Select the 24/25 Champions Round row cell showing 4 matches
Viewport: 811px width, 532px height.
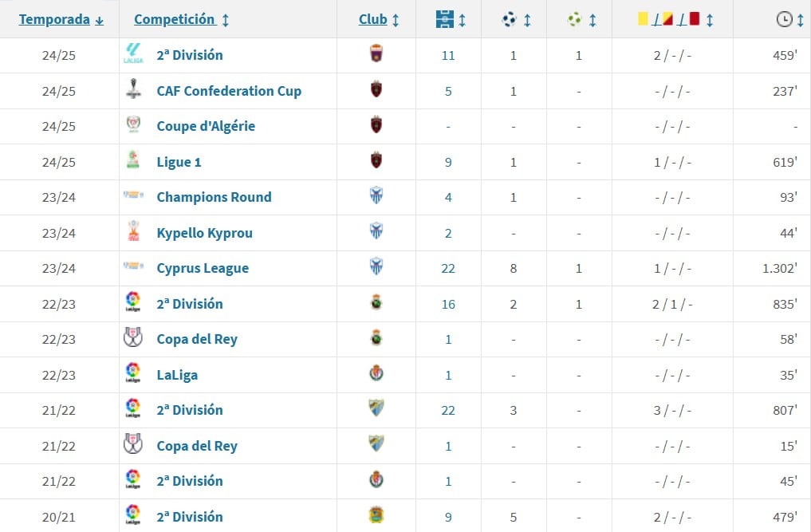coord(447,197)
